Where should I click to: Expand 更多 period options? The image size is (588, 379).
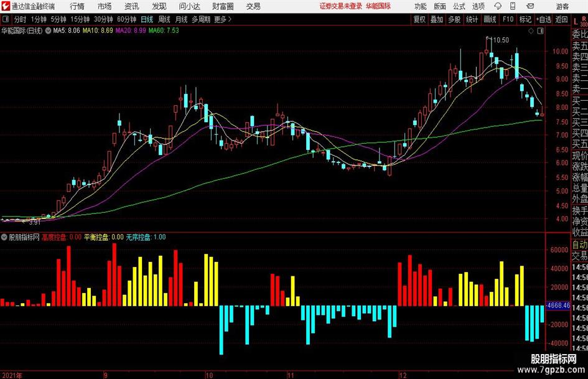(223, 19)
